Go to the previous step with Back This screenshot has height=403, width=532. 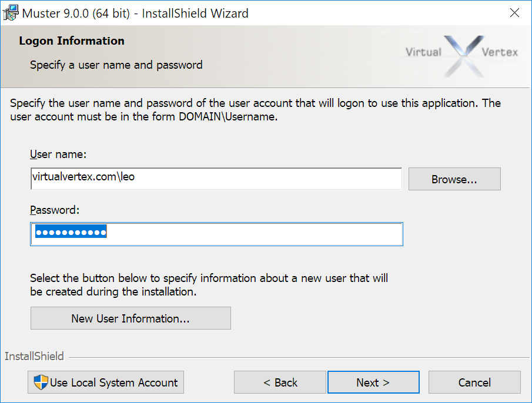(280, 382)
